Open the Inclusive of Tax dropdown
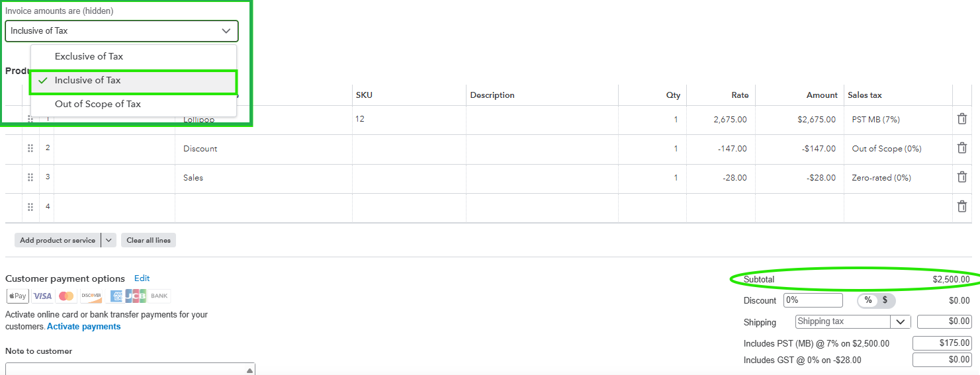The width and height of the screenshot is (980, 375). (121, 31)
